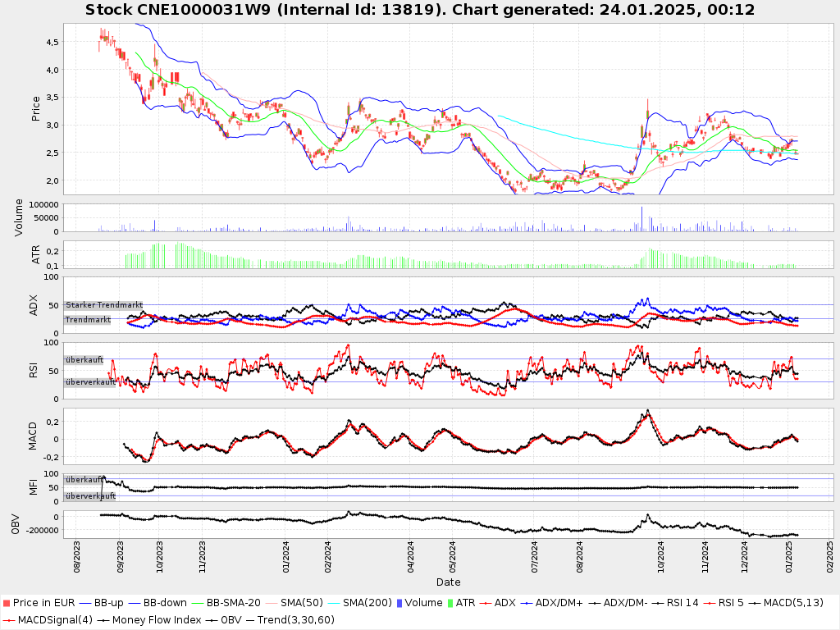Viewport: 840px width, 630px height.
Task: Click the "02/2025" date tick
Action: point(830,557)
